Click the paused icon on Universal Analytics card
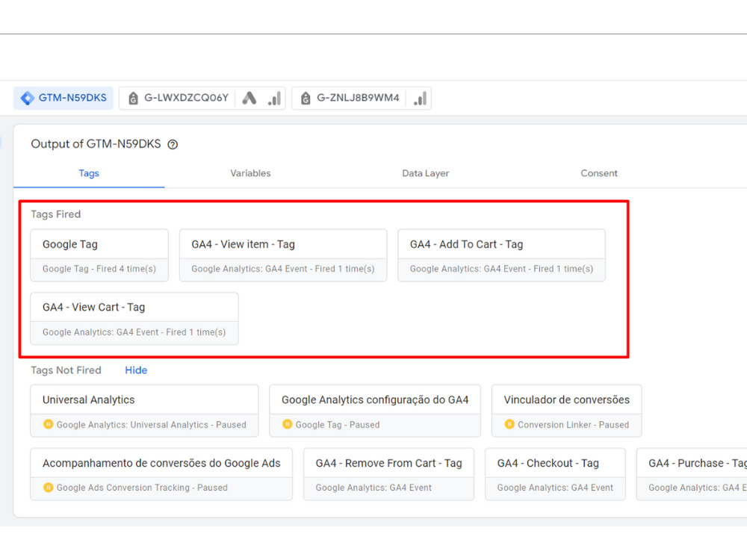 (48, 424)
